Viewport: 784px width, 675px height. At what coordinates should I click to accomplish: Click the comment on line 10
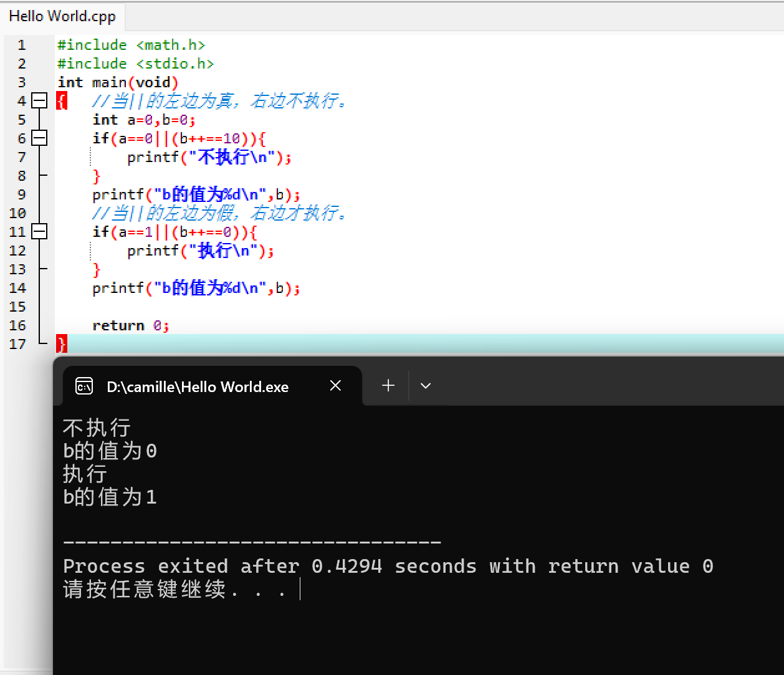[220, 213]
